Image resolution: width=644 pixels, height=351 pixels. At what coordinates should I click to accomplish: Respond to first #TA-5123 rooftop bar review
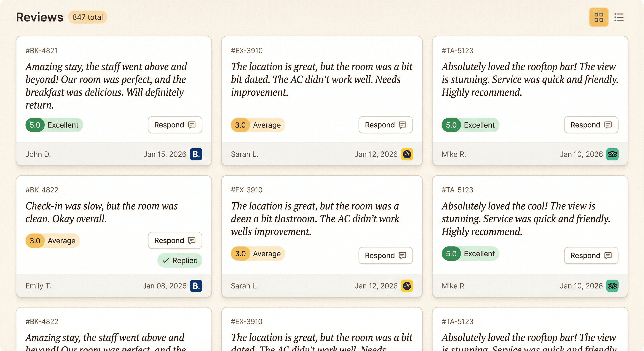coord(591,125)
